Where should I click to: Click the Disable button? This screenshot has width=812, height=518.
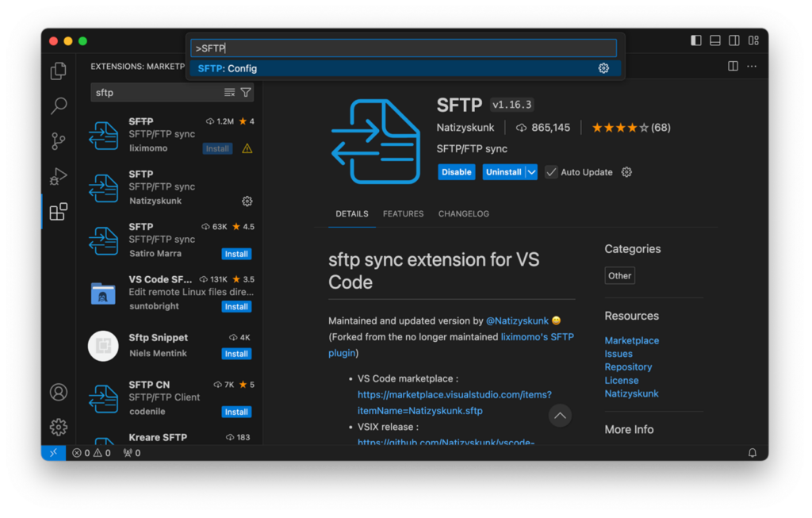click(x=456, y=172)
